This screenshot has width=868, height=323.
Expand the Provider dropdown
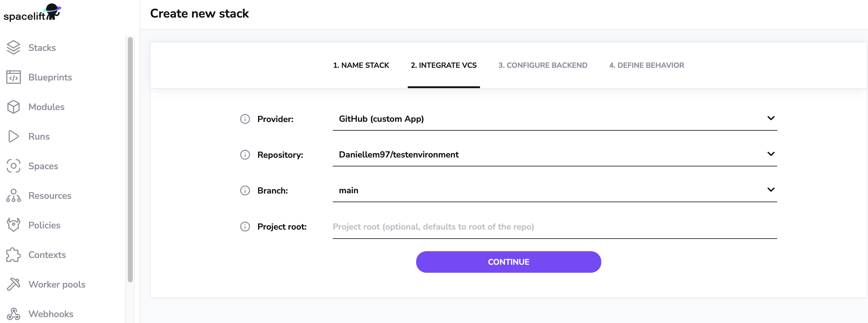click(x=771, y=118)
